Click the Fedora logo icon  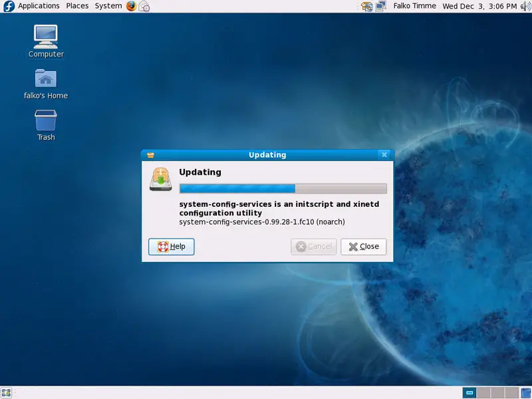[9, 6]
